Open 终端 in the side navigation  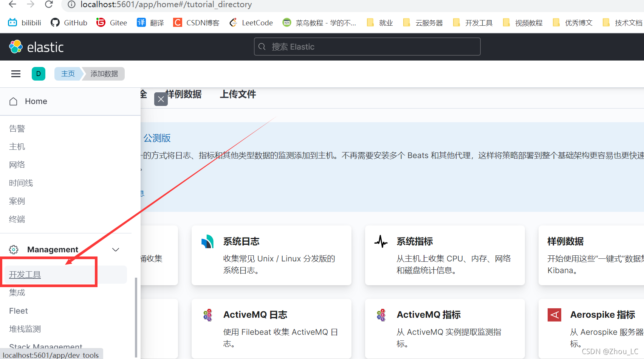[17, 219]
